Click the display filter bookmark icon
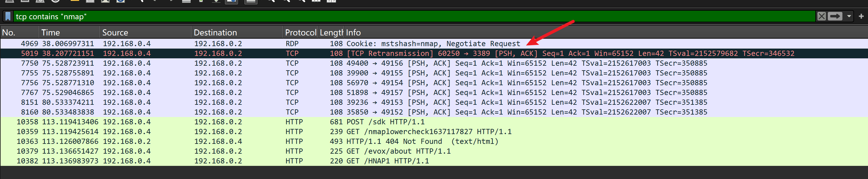Image resolution: width=868 pixels, height=179 pixels. point(8,16)
